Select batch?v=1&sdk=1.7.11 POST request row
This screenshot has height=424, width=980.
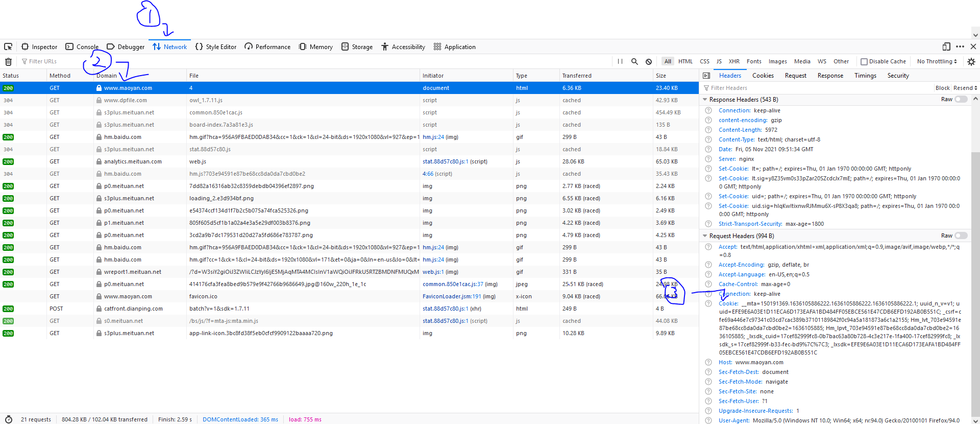tap(349, 309)
